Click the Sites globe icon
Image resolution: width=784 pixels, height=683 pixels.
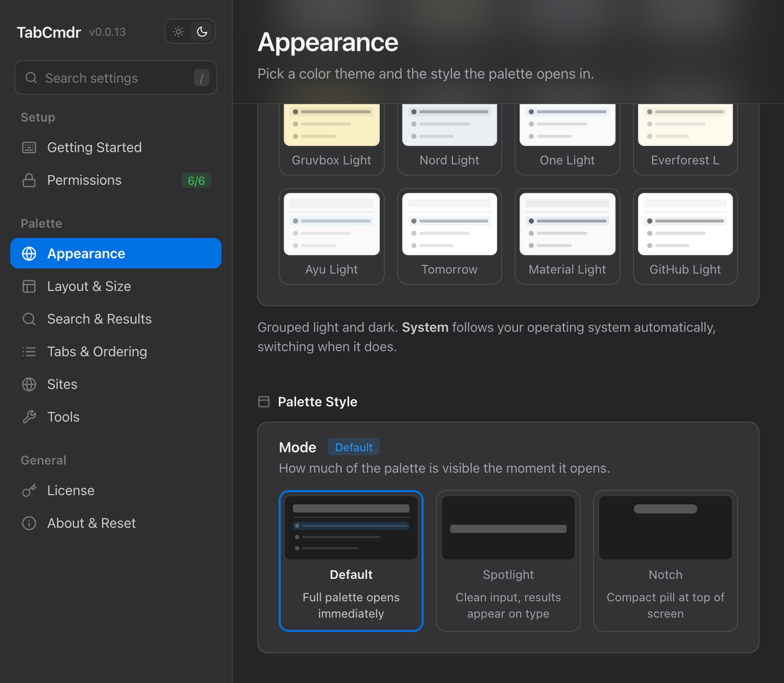click(x=29, y=385)
